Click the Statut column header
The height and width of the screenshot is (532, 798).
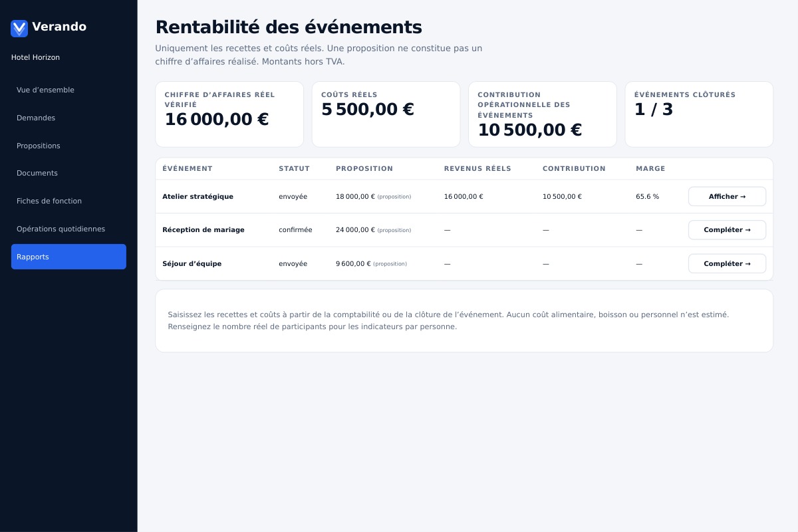[x=294, y=169]
